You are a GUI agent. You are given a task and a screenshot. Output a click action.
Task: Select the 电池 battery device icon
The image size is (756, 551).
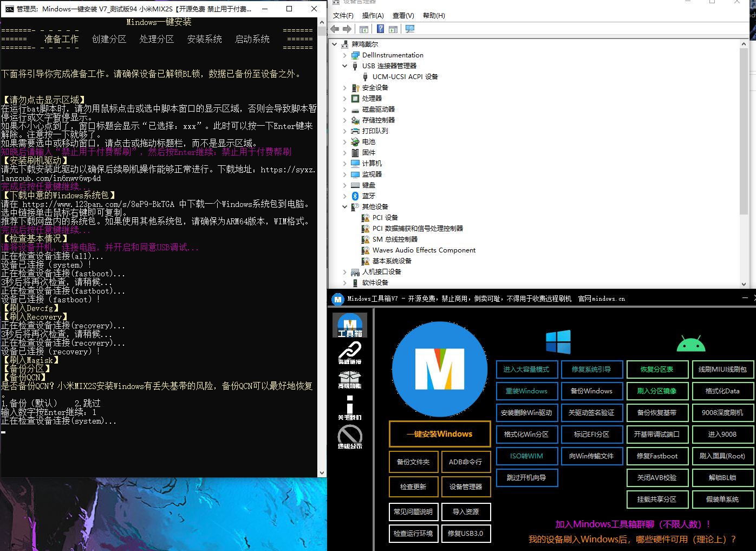pos(355,141)
